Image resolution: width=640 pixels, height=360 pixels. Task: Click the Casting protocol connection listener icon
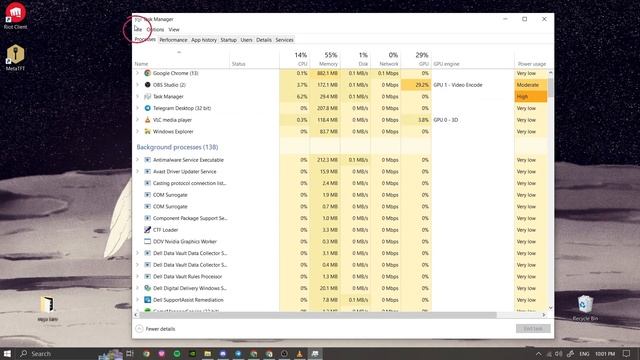click(x=147, y=183)
